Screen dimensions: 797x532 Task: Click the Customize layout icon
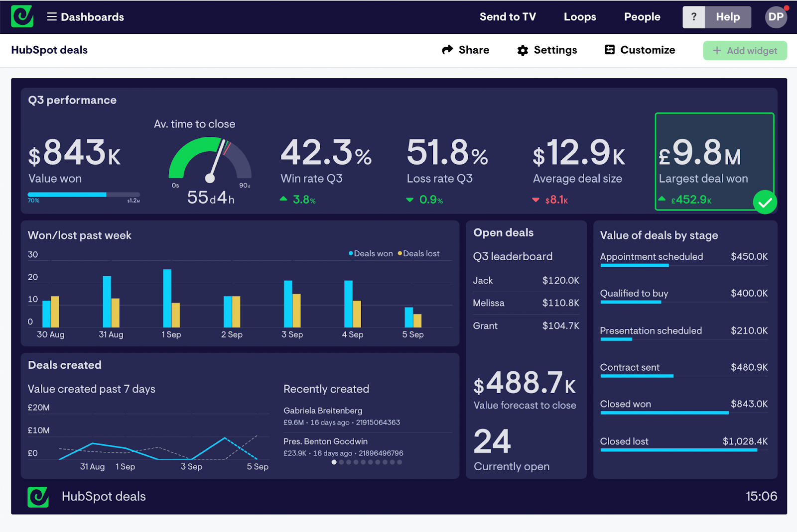tap(610, 49)
